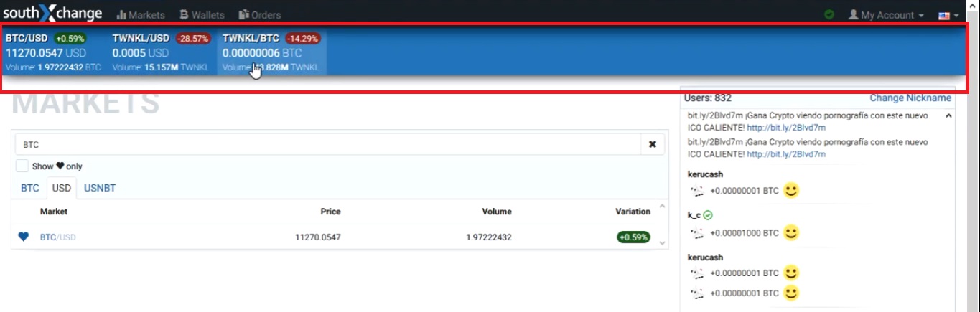Sort the table by Variation column
Screen dimensions: 980x312
[x=633, y=212]
